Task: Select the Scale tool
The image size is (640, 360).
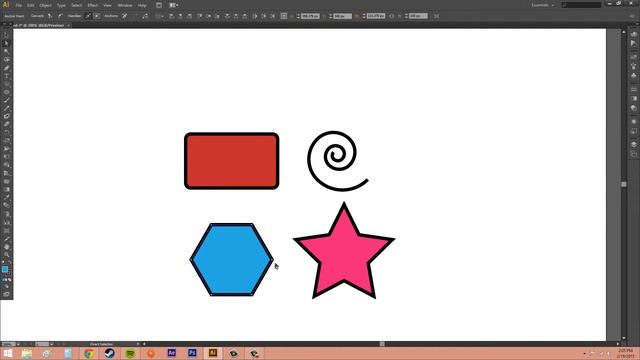Action: click(6, 141)
